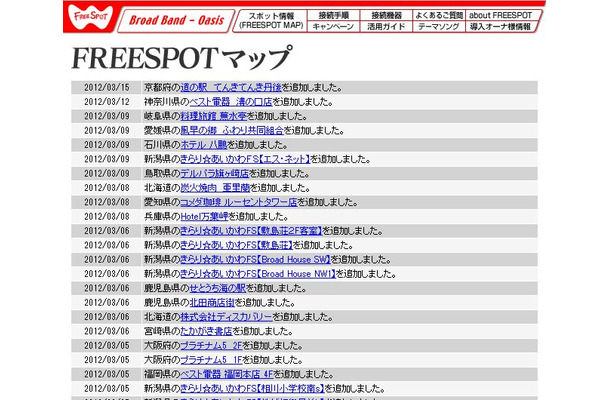Open the よくあるご質問 menu item

coord(439,15)
